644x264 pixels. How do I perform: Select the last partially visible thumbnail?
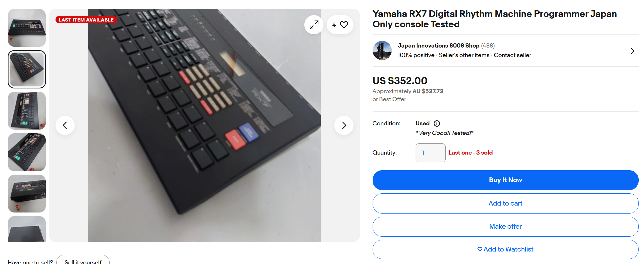click(27, 229)
